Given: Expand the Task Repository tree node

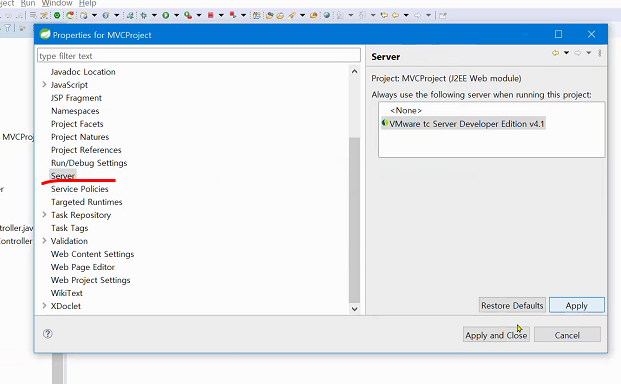Looking at the screenshot, I should (x=44, y=215).
